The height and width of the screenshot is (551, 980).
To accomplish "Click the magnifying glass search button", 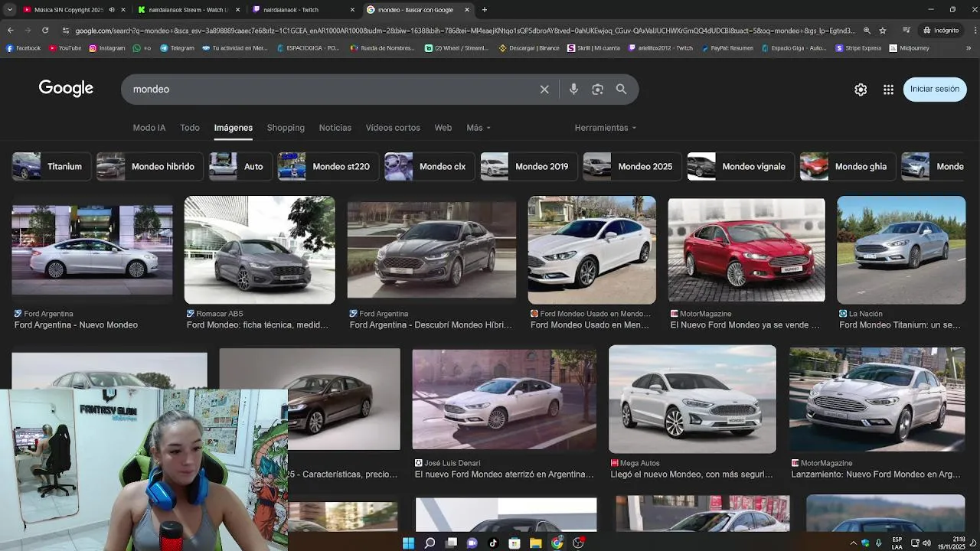I will (x=622, y=90).
